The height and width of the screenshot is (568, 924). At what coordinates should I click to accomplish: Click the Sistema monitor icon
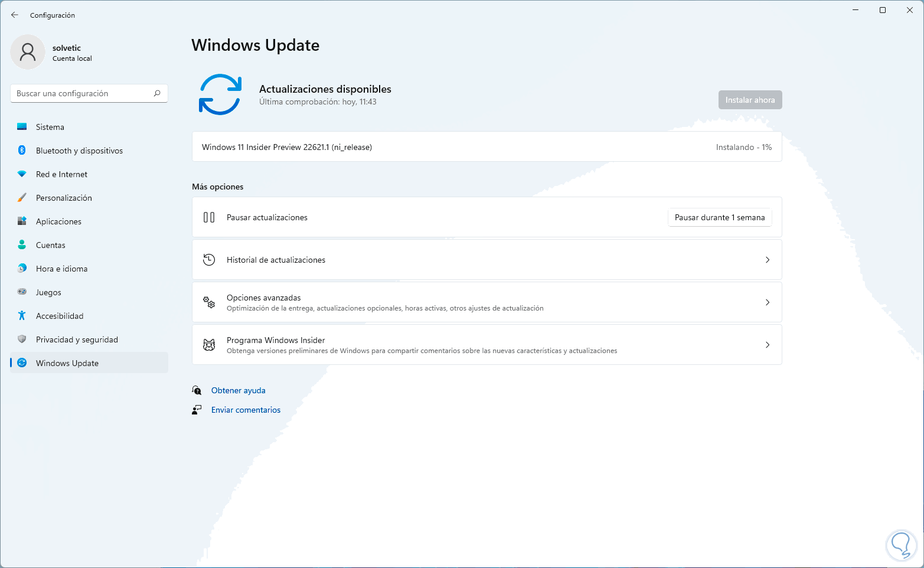pos(22,126)
